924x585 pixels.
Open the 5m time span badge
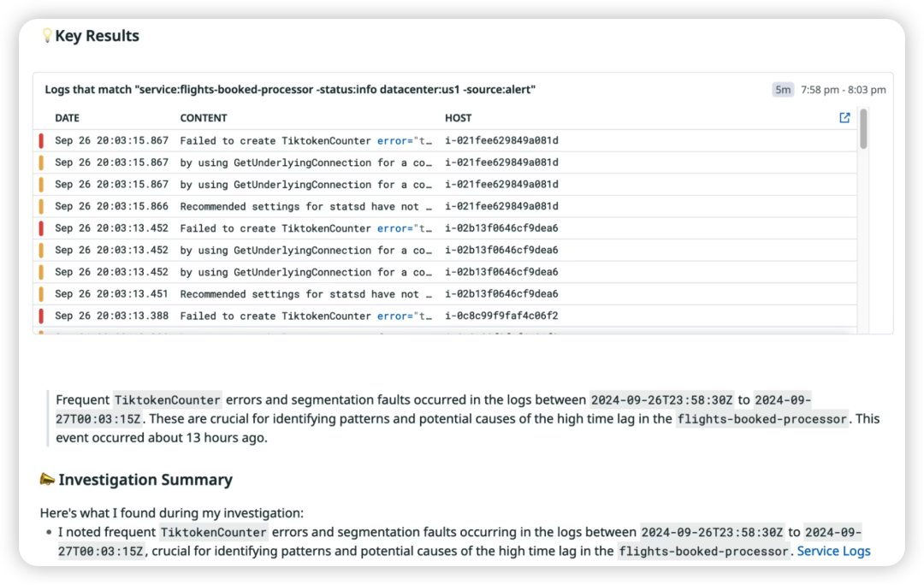tap(783, 90)
